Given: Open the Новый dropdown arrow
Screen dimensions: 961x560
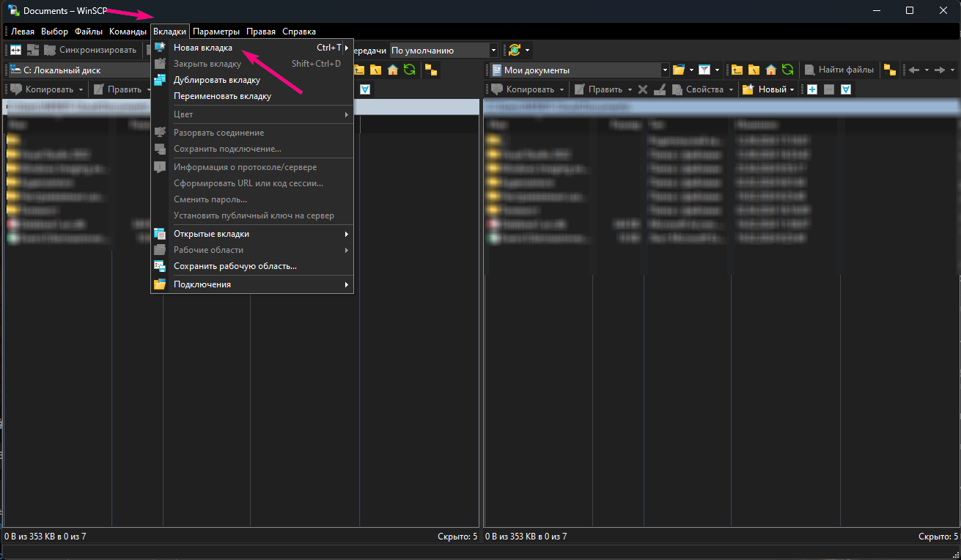Looking at the screenshot, I should 792,89.
